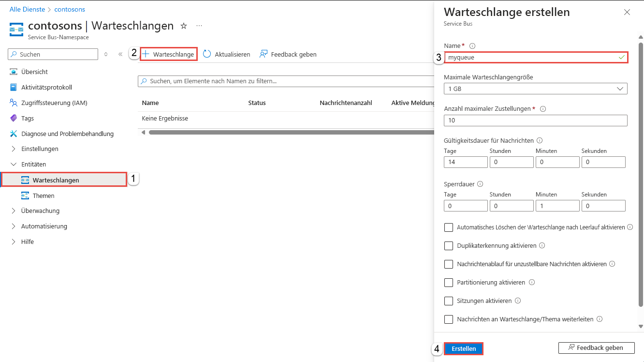644x362 pixels.
Task: Click info icon for Nachrichtenablauf für unzustellbare Nachrichten
Action: [612, 264]
